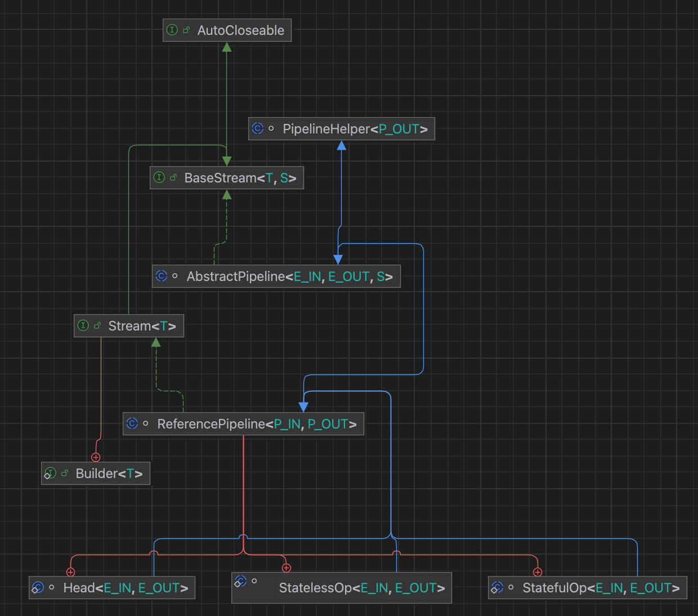Screen dimensions: 698x616
Task: Click the class icon on PipelineHelper node
Action: click(x=258, y=128)
